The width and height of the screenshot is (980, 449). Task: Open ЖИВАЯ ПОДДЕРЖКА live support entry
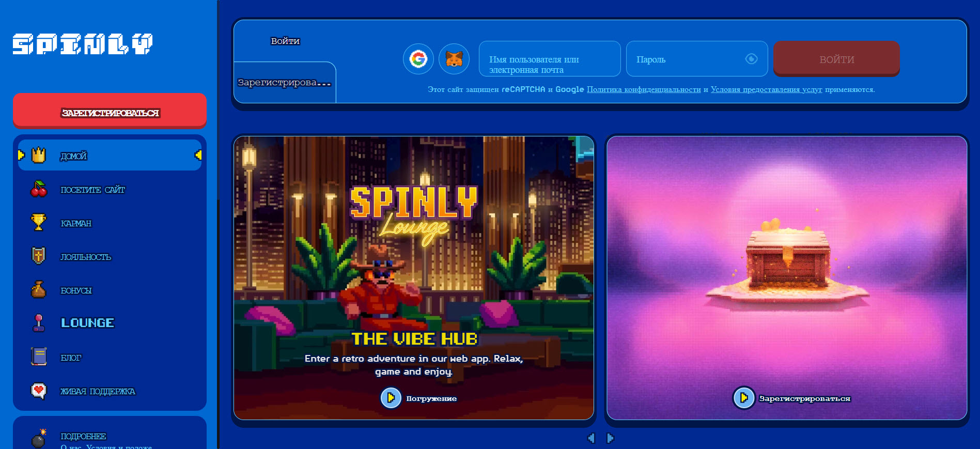110,391
